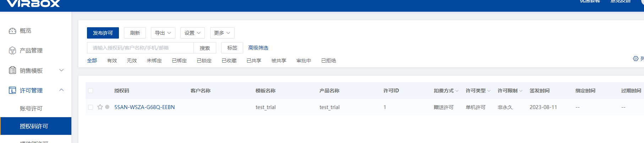Click the 标签 tag button

point(232,48)
